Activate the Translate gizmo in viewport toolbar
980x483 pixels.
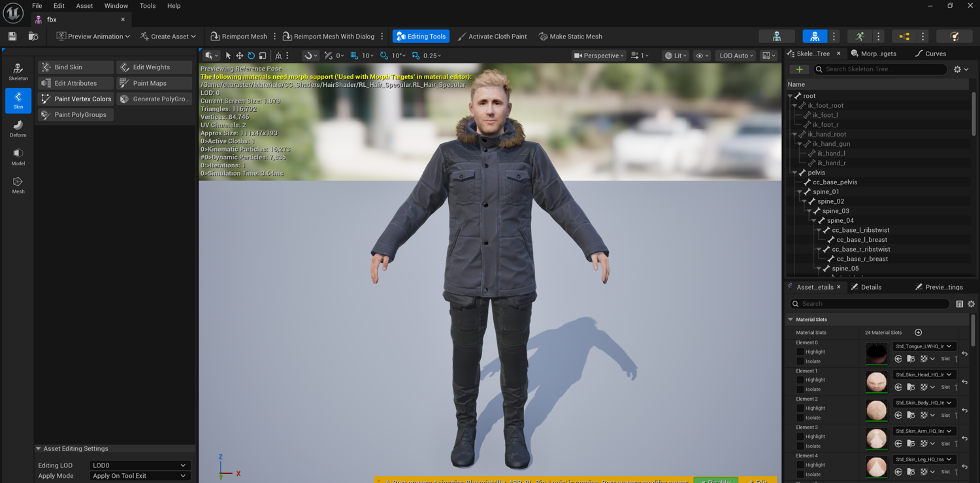point(240,56)
